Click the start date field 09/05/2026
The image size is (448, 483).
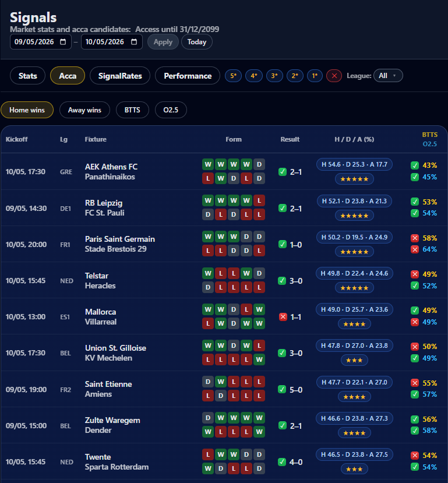(41, 42)
